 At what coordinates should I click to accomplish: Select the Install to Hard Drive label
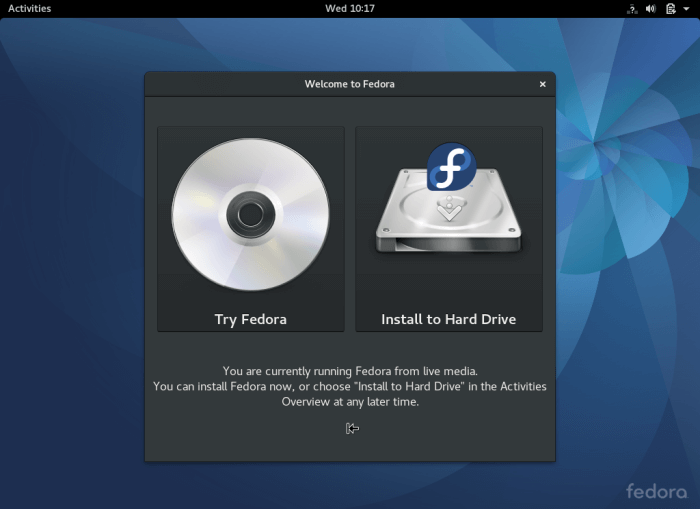click(x=449, y=320)
